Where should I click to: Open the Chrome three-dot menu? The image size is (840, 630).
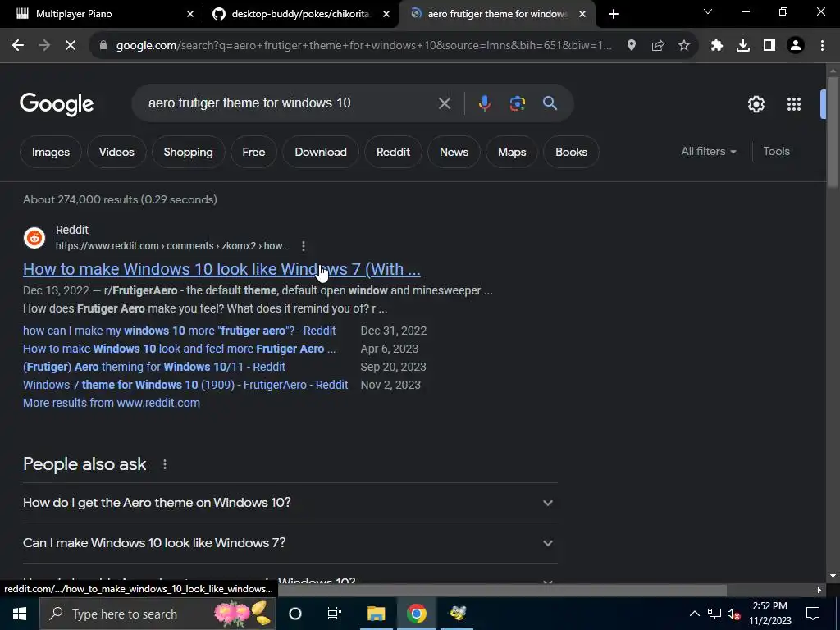click(x=822, y=46)
